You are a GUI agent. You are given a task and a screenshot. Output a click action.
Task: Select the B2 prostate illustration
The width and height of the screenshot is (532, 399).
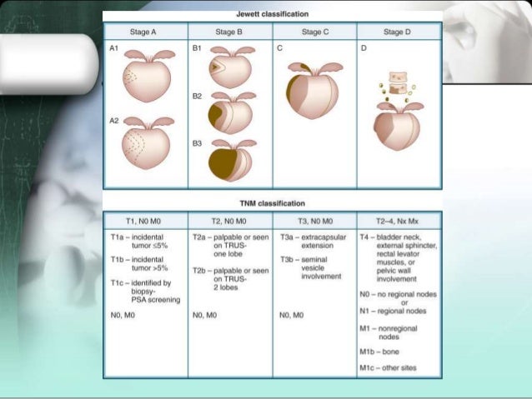(x=231, y=112)
